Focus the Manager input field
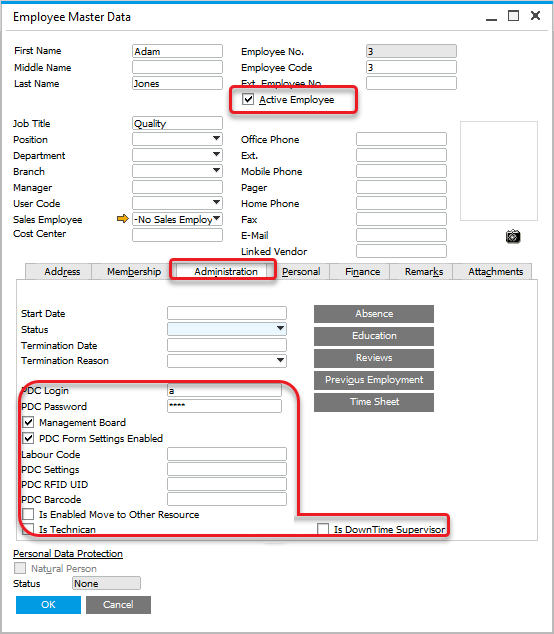Screen dimensions: 554x634 pyautogui.click(x=177, y=187)
